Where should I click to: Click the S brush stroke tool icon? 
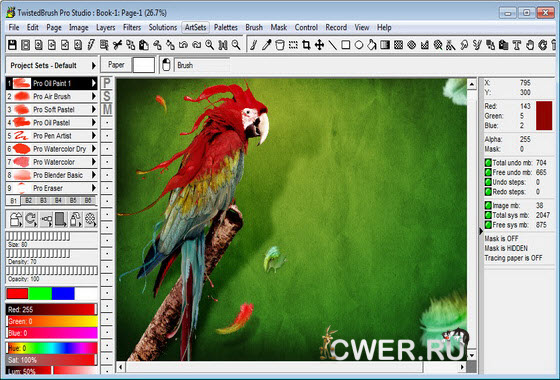pyautogui.click(x=477, y=45)
